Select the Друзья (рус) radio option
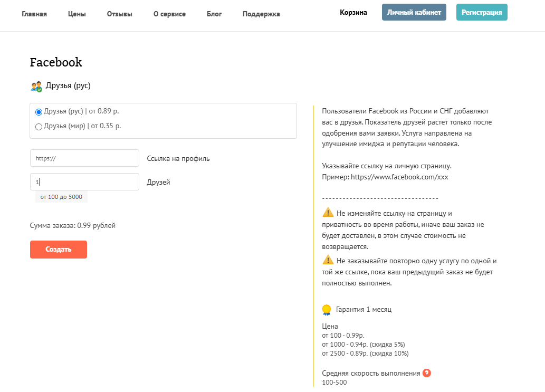 click(39, 112)
